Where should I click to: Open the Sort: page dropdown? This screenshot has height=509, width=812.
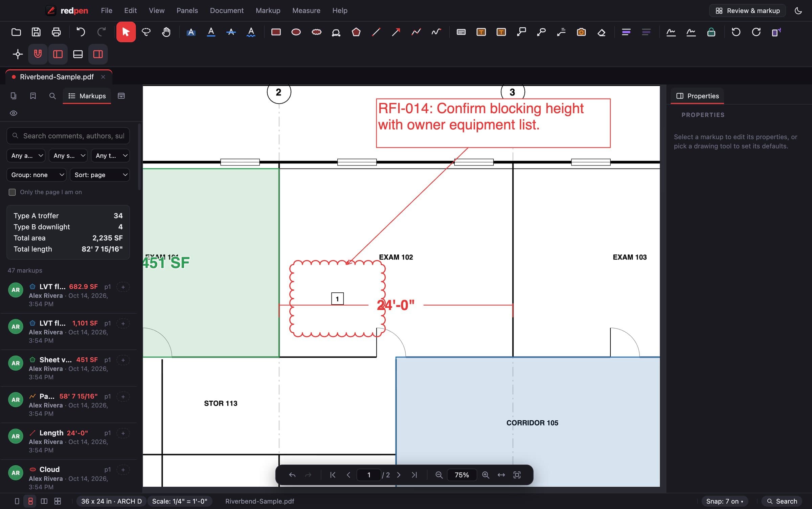click(100, 175)
